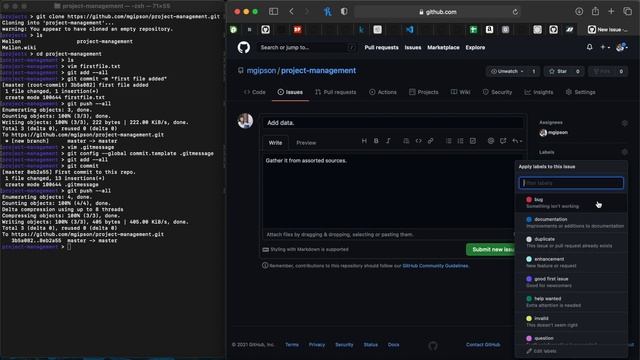Image resolution: width=640 pixels, height=360 pixels.
Task: Open the Actions tab
Action: point(382,92)
